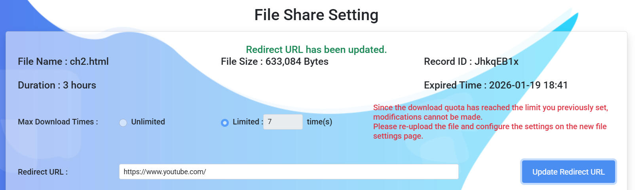Click the Record ID value JhkqEB1x
This screenshot has width=644, height=190.
(x=496, y=62)
